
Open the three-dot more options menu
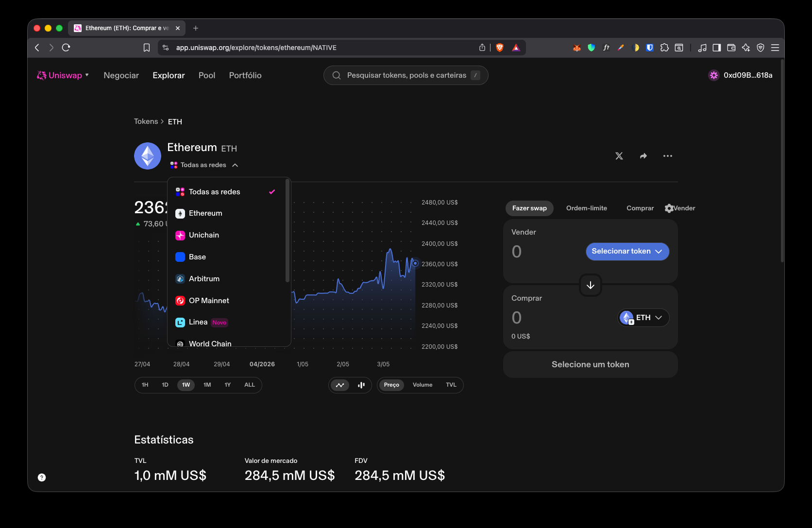668,156
